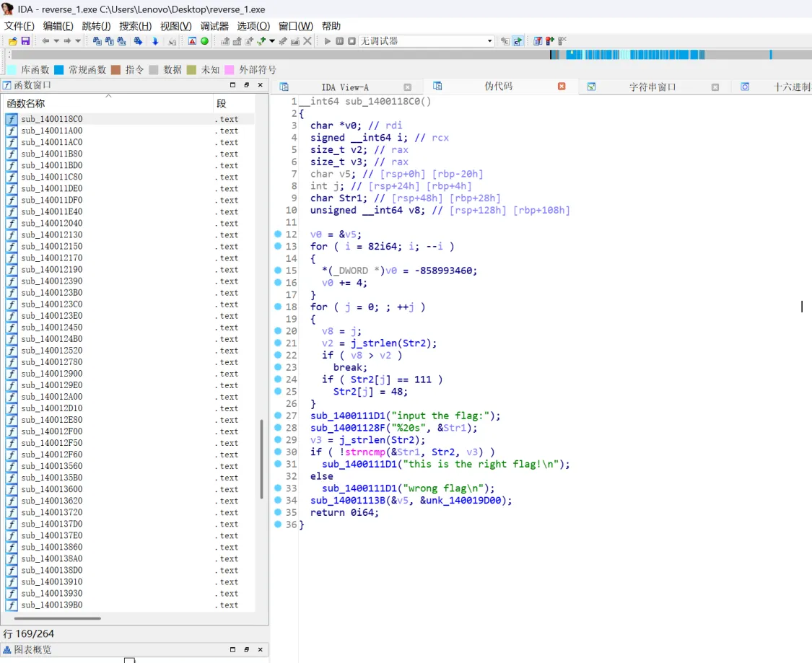Click the second binoculars search icon

point(109,41)
